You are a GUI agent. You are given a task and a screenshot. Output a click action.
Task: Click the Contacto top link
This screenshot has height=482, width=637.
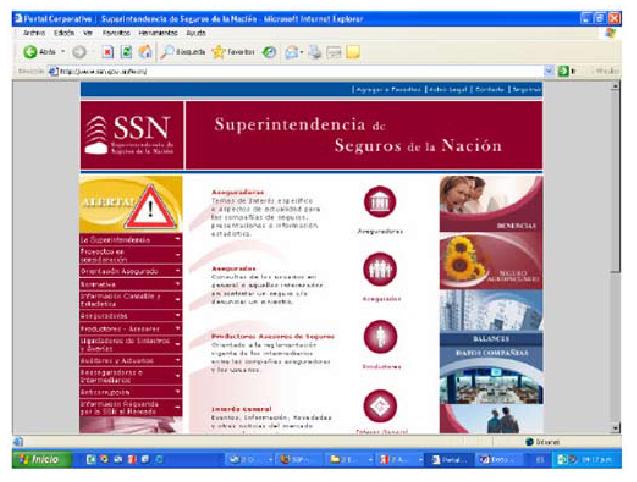point(490,89)
